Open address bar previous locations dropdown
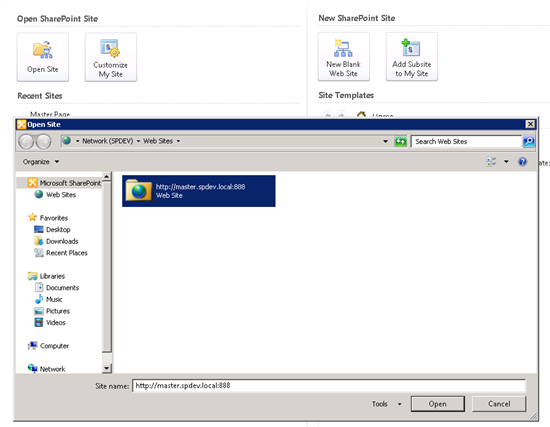 (385, 141)
